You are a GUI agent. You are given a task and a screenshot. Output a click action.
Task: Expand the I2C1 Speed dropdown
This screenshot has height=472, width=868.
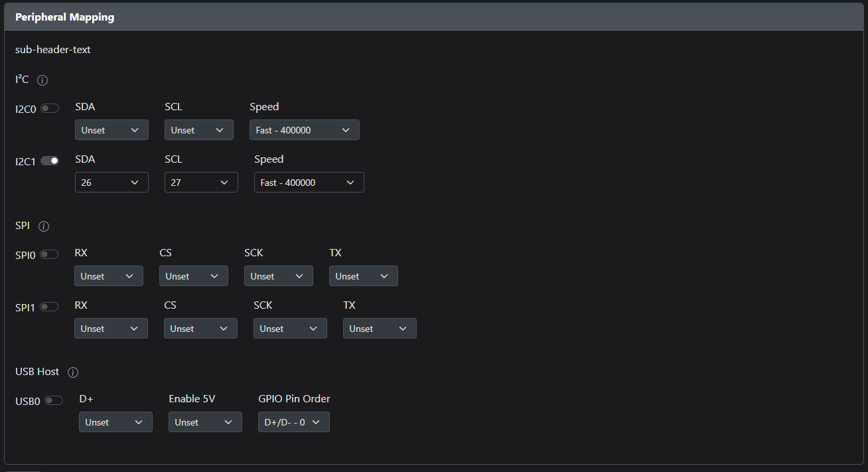(x=309, y=183)
